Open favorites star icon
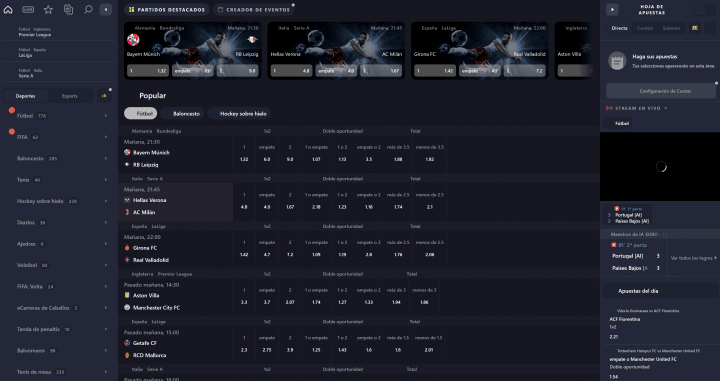This screenshot has width=720, height=381. coord(48,9)
